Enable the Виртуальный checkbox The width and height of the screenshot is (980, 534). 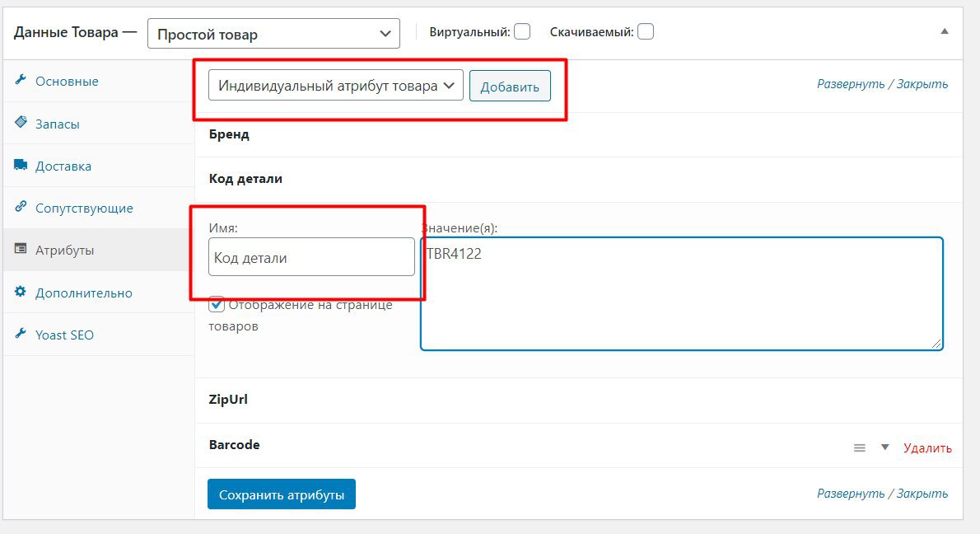tap(522, 32)
